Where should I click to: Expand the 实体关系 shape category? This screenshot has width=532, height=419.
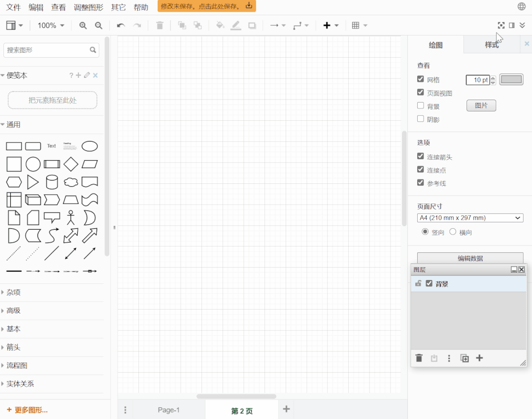(x=52, y=384)
